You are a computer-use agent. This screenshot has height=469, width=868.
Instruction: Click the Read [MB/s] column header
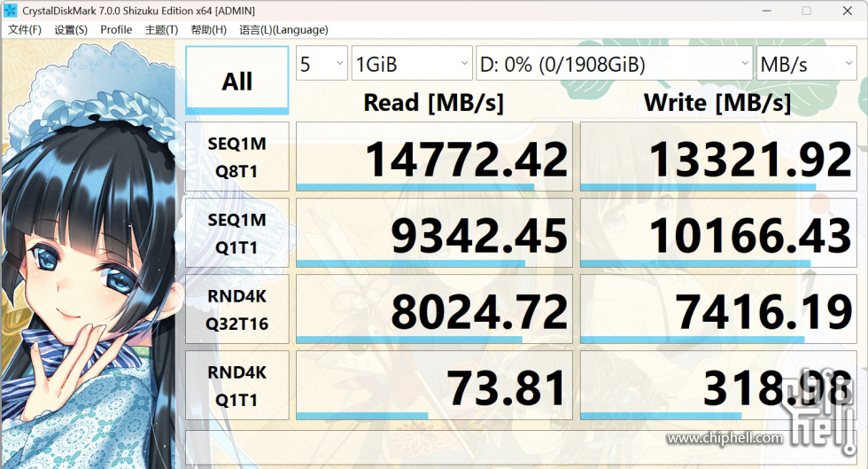433,103
